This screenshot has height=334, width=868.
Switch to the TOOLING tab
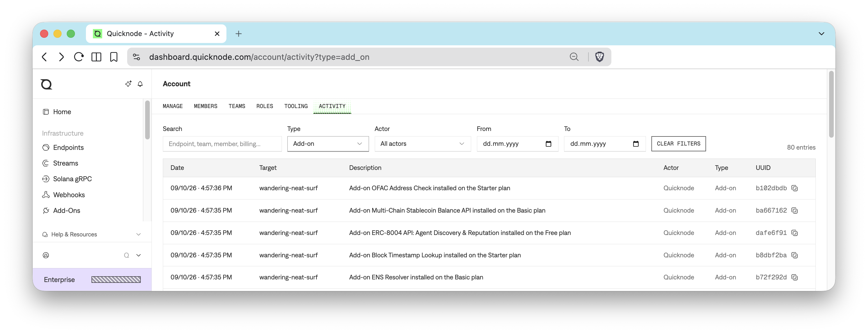click(x=296, y=106)
